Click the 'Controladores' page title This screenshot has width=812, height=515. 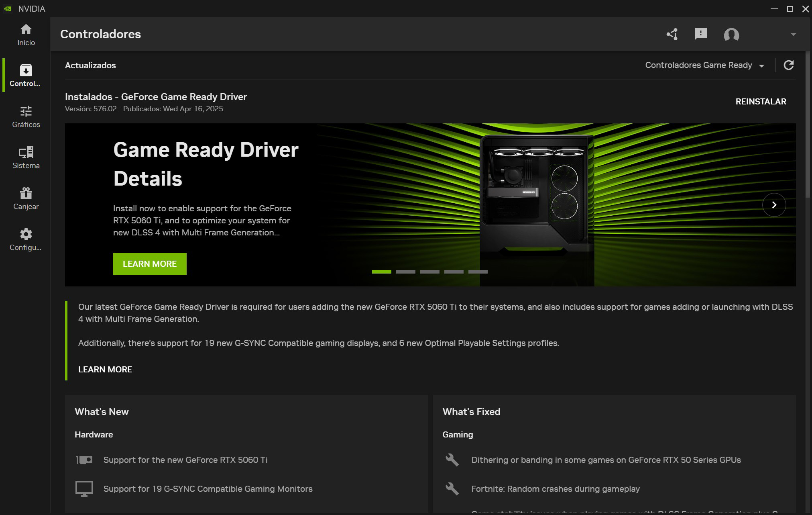(100, 34)
